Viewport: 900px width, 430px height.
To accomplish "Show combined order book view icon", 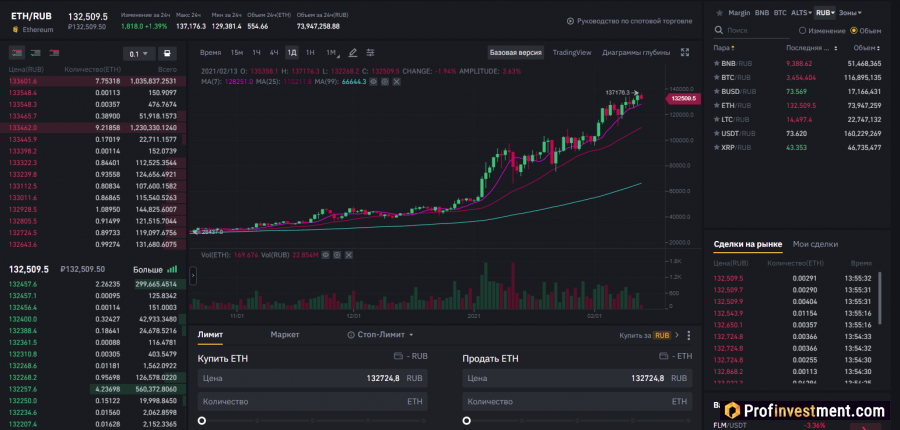I will [17, 53].
